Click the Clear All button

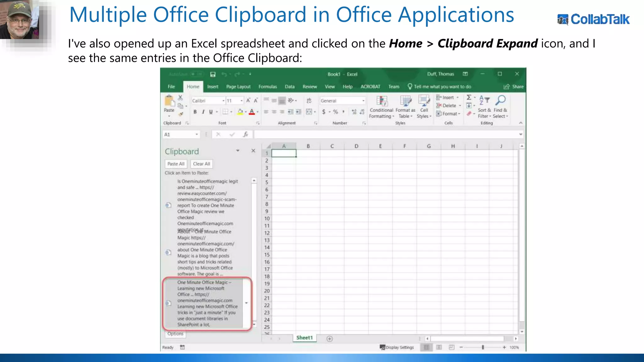pyautogui.click(x=202, y=164)
